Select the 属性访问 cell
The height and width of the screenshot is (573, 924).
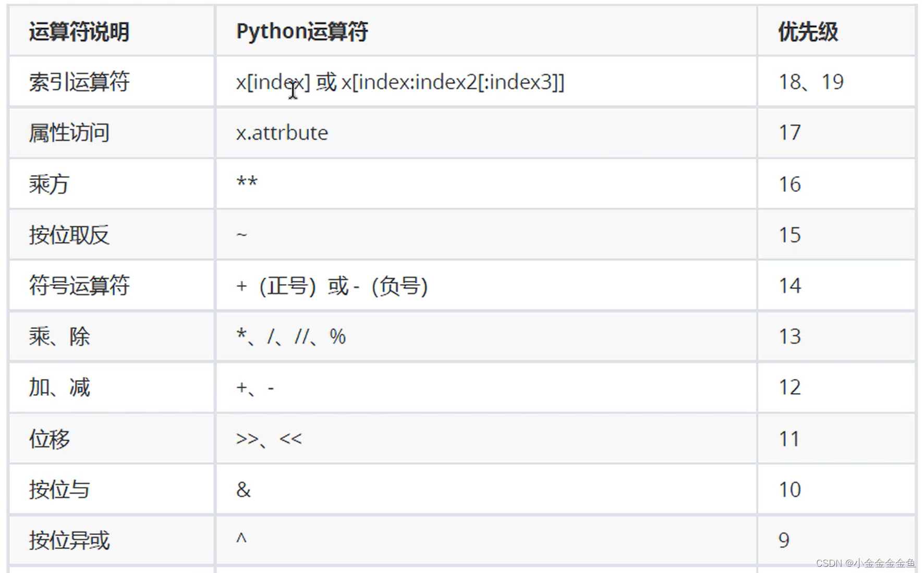[69, 133]
